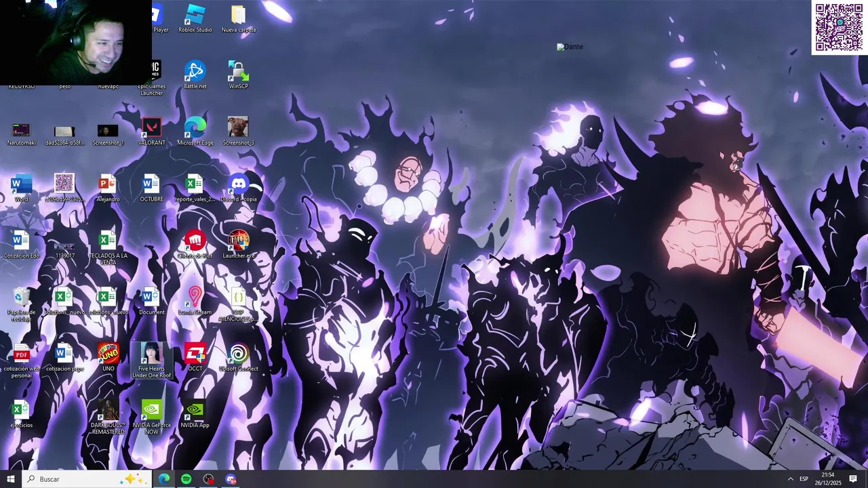Viewport: 868px width, 488px height.
Task: Select the 1139017 file
Action: pyautogui.click(x=64, y=249)
